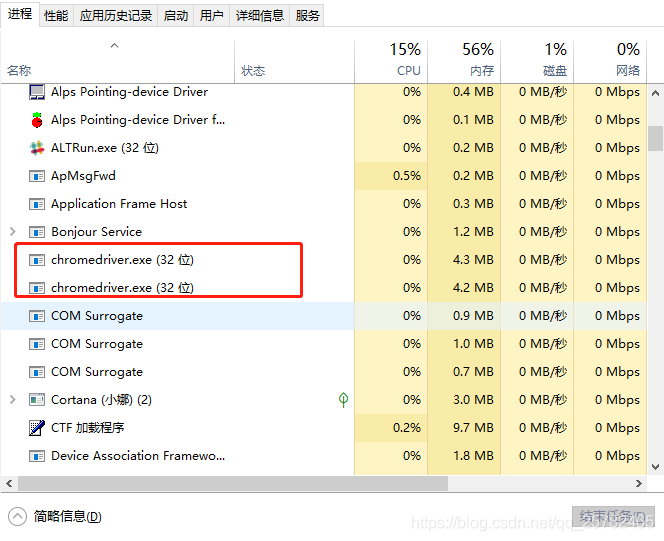Open the 进程 tab
The height and width of the screenshot is (541, 664).
[20, 14]
